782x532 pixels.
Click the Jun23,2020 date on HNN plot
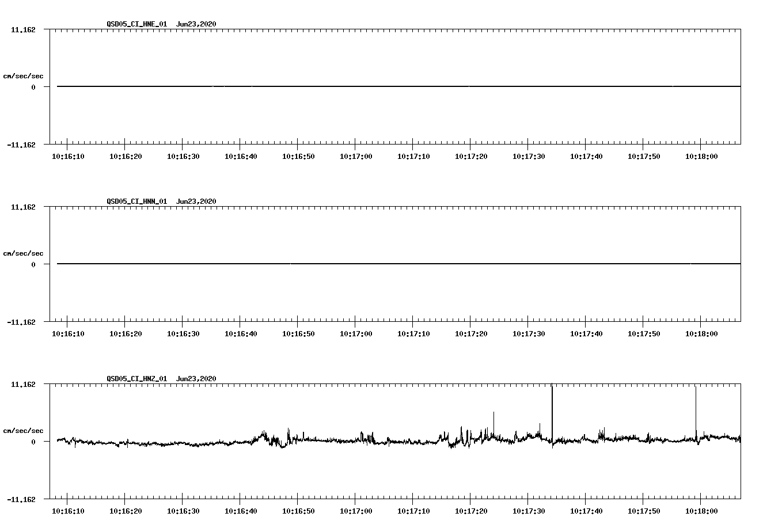[196, 202]
